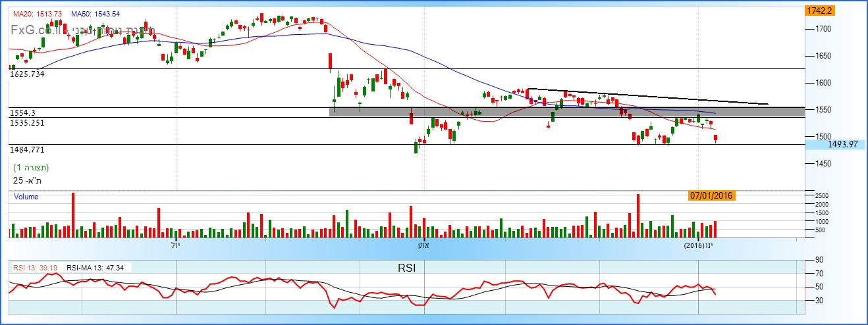
Task: Click the 70 value on the RSI axis
Action: pos(820,274)
